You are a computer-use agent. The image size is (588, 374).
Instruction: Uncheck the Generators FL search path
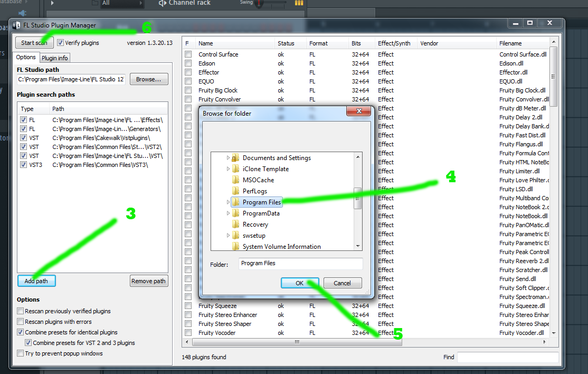point(24,129)
